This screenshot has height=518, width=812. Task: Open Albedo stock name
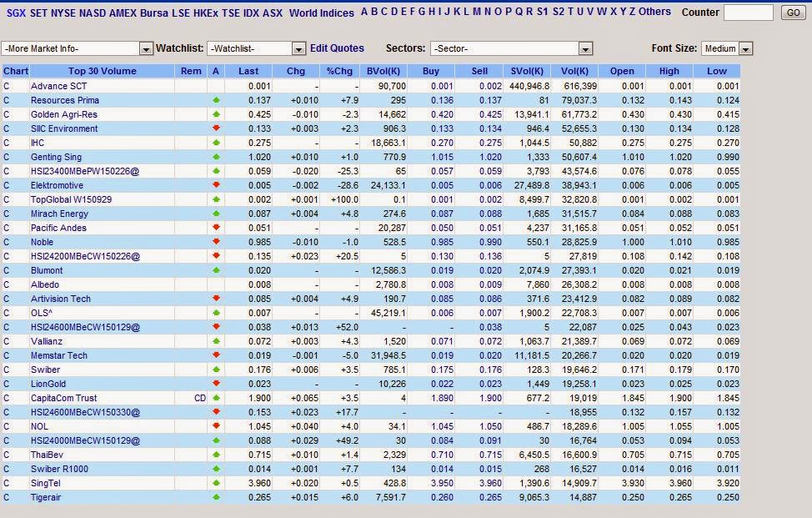(44, 284)
